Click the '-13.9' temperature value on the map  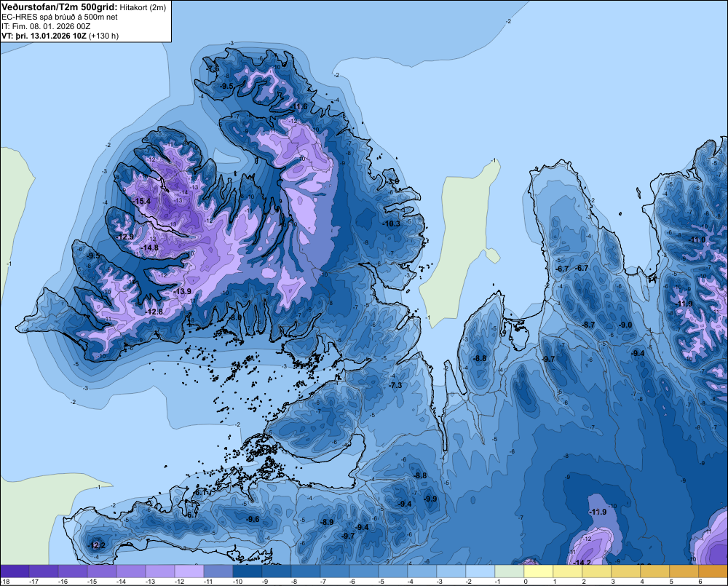tap(182, 291)
